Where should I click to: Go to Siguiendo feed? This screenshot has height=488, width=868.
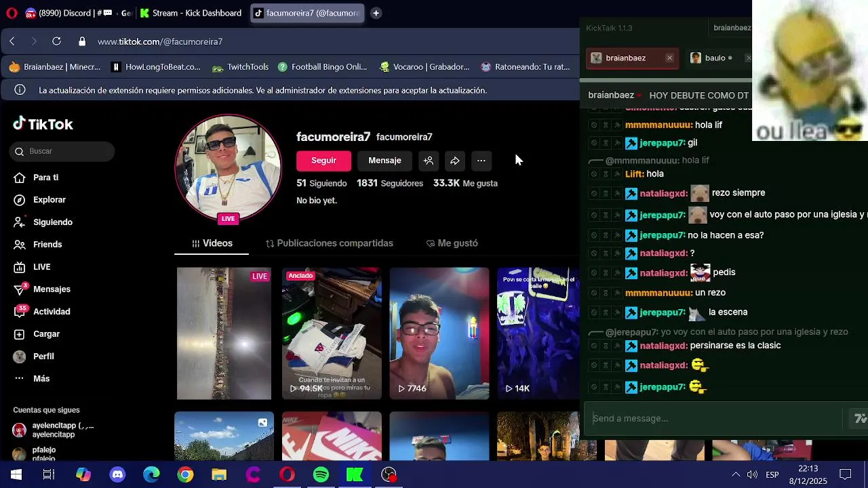tap(52, 222)
